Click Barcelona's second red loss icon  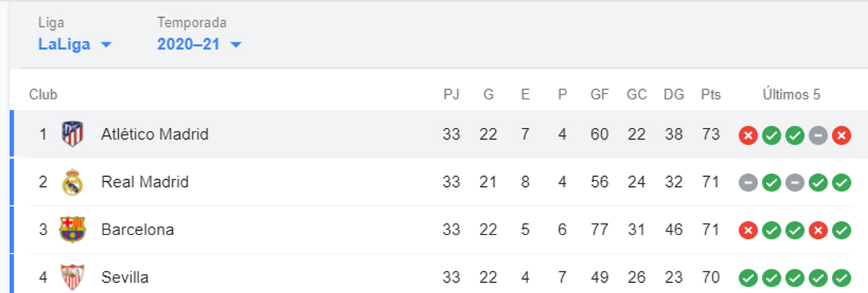818,231
